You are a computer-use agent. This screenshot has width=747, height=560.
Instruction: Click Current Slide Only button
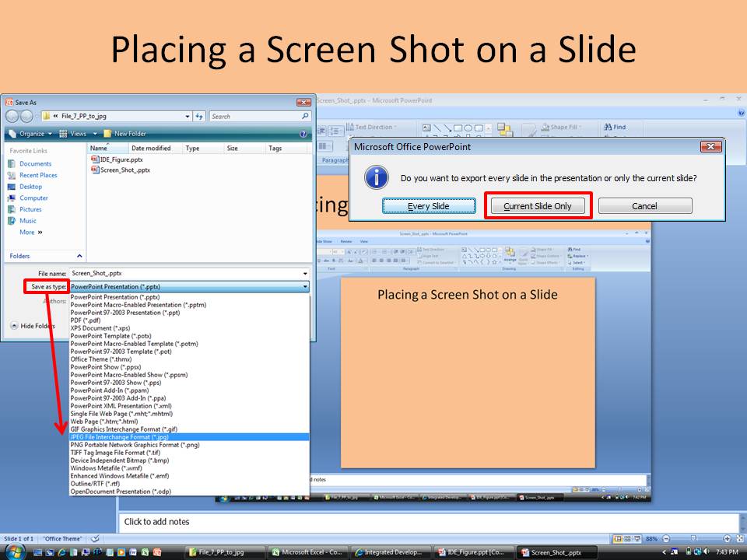pyautogui.click(x=538, y=205)
